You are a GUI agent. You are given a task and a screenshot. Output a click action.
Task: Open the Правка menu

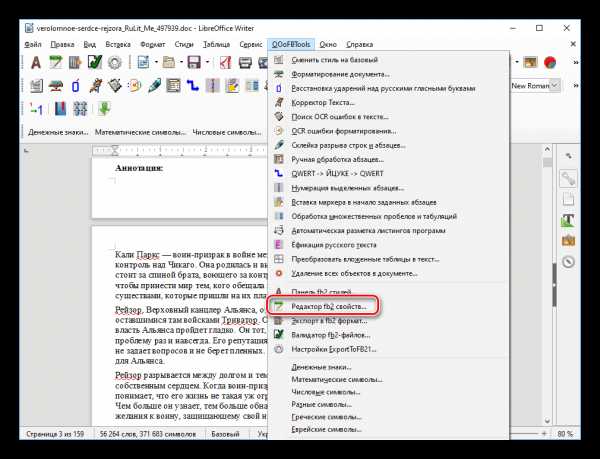click(x=62, y=44)
